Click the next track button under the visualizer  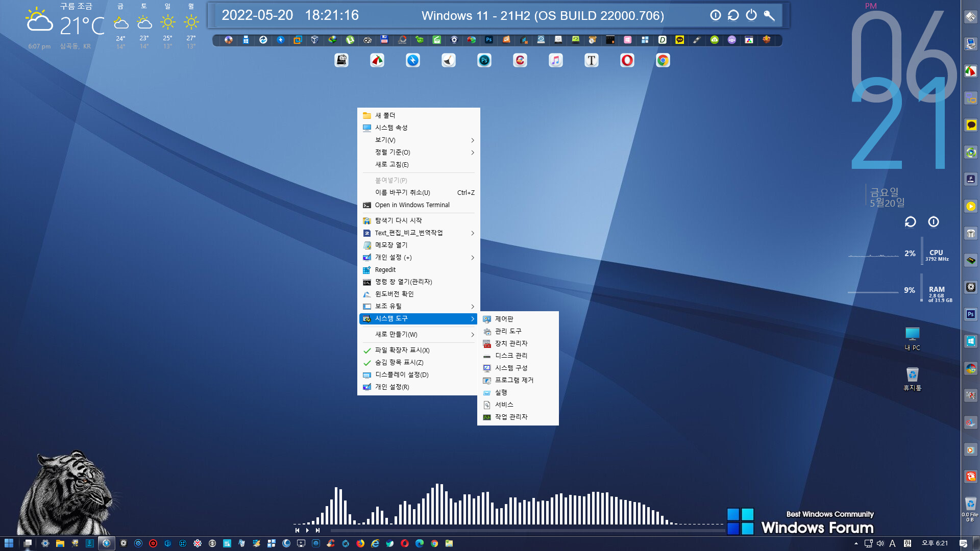[x=317, y=531]
